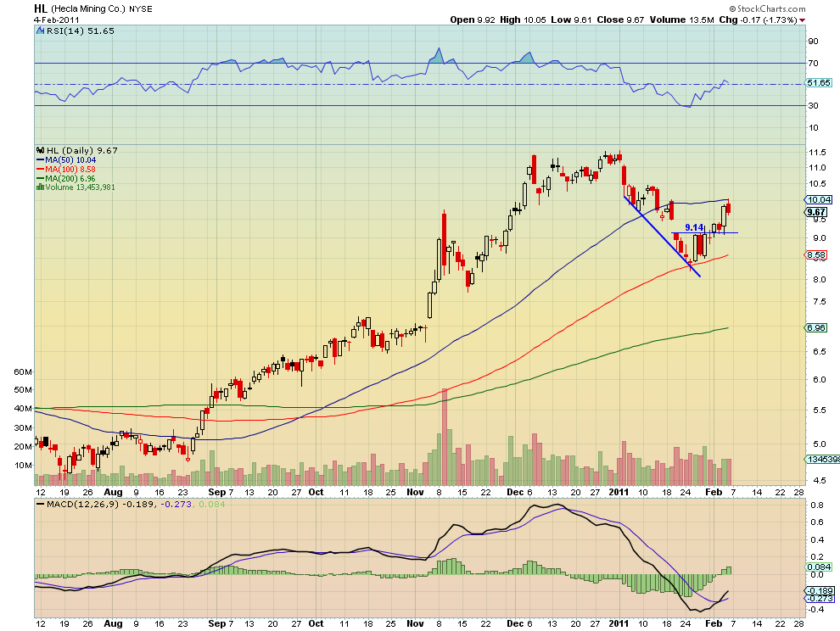Click the 9.67 last price tag
840x631 pixels.
point(816,213)
